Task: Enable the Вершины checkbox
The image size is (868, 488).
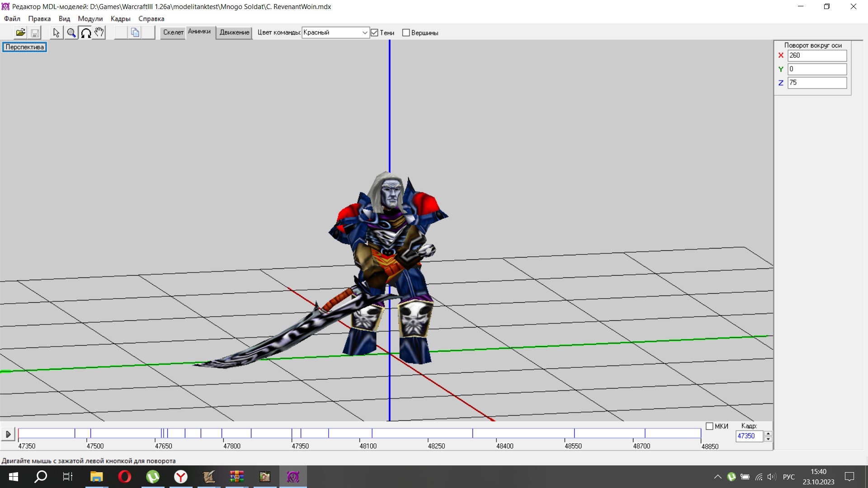Action: pos(406,33)
